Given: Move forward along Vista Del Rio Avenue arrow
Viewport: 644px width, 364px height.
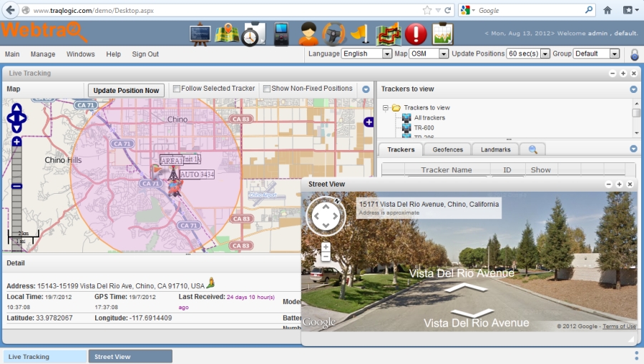Looking at the screenshot, I should tap(466, 287).
